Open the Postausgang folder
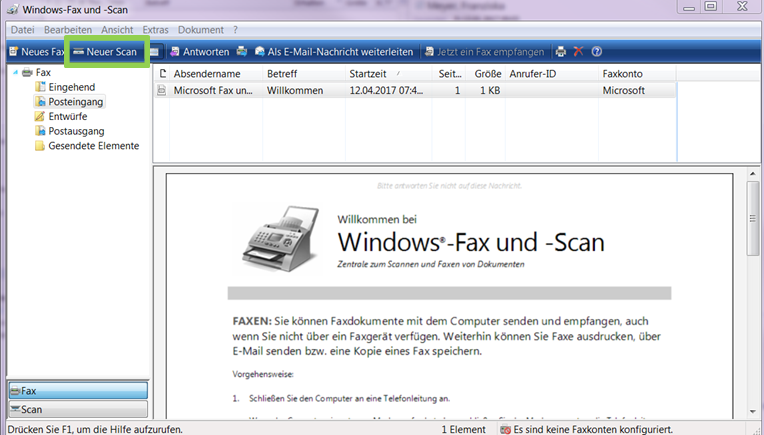Screen dimensions: 764x435 pos(76,131)
